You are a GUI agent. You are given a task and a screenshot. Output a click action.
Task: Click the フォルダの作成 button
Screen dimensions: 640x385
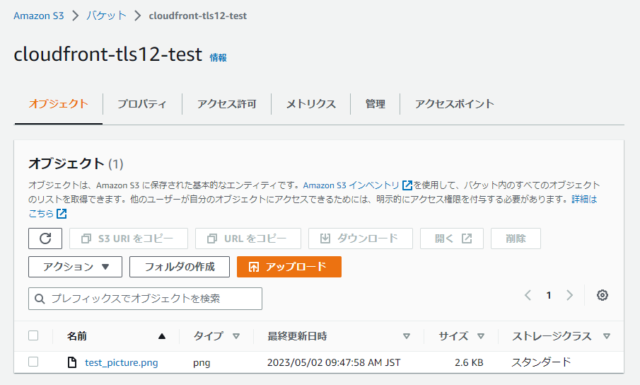click(180, 267)
